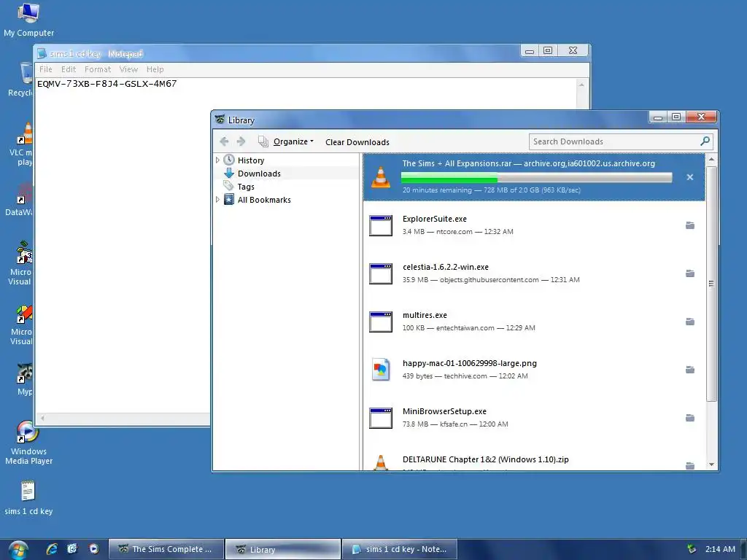Click the ExplorerSuite.exe file icon
The width and height of the screenshot is (747, 560).
tap(381, 226)
